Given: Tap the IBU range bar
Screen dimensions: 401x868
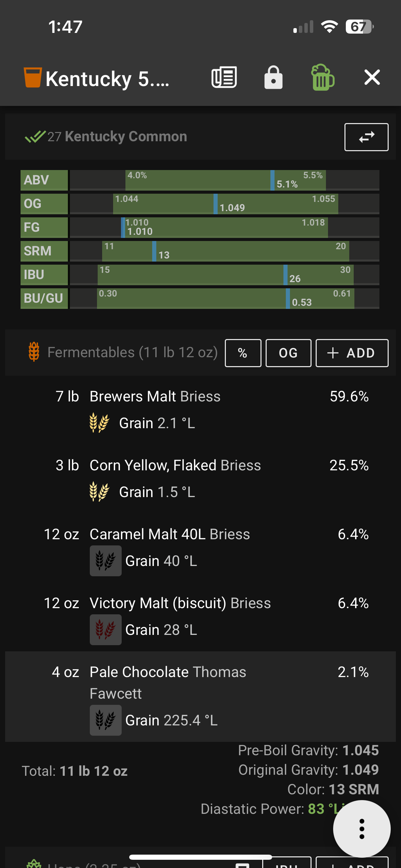Looking at the screenshot, I should pyautogui.click(x=224, y=275).
